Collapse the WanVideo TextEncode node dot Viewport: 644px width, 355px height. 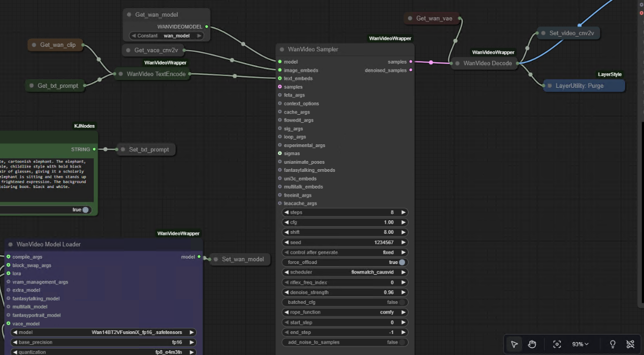(121, 74)
